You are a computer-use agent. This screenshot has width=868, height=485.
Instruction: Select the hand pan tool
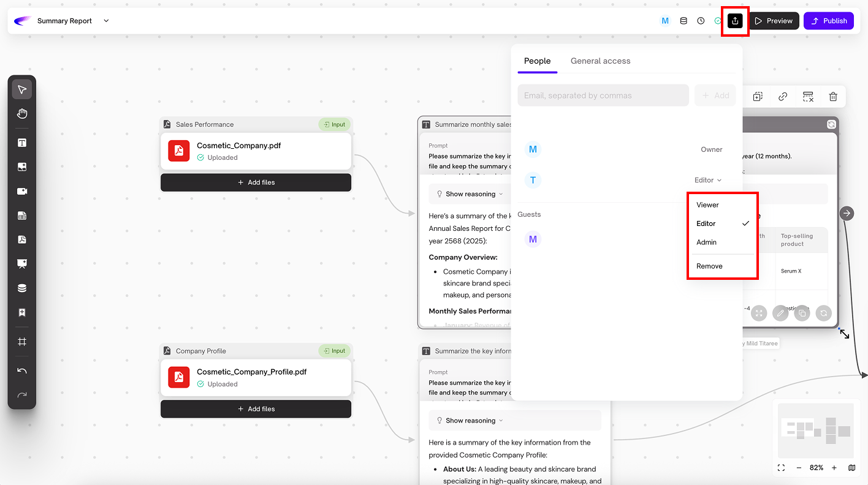click(x=22, y=113)
